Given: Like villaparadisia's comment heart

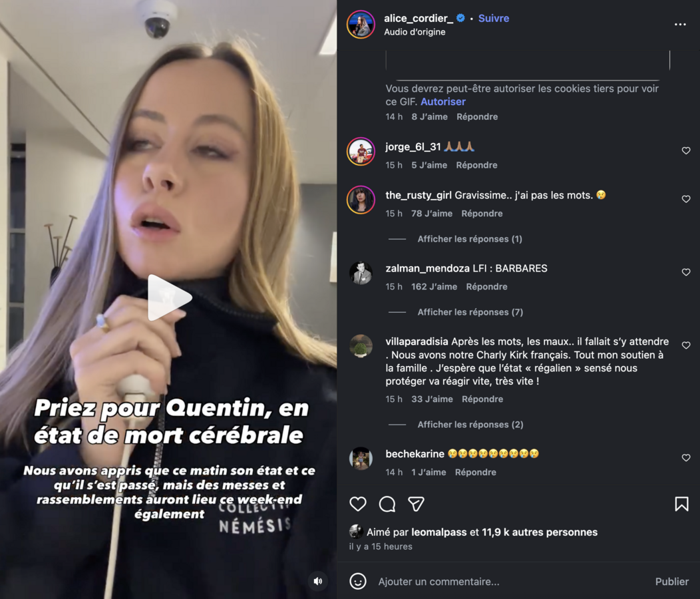Looking at the screenshot, I should click(x=686, y=345).
